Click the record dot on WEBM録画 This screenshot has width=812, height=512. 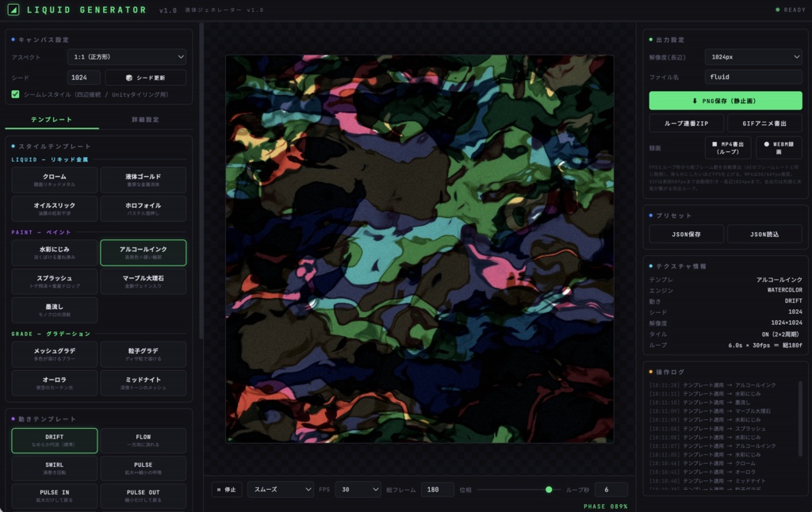pos(767,144)
